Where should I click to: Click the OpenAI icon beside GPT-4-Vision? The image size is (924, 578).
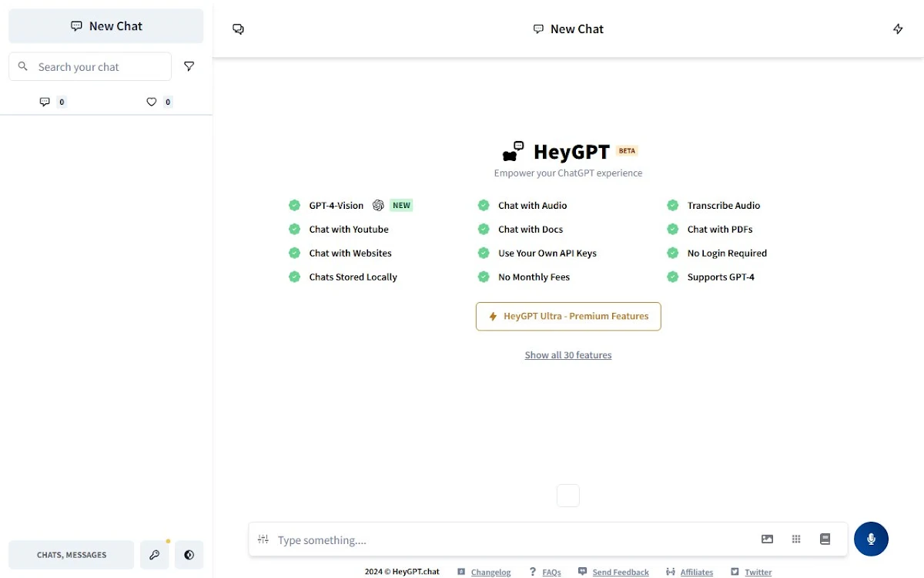tap(378, 206)
